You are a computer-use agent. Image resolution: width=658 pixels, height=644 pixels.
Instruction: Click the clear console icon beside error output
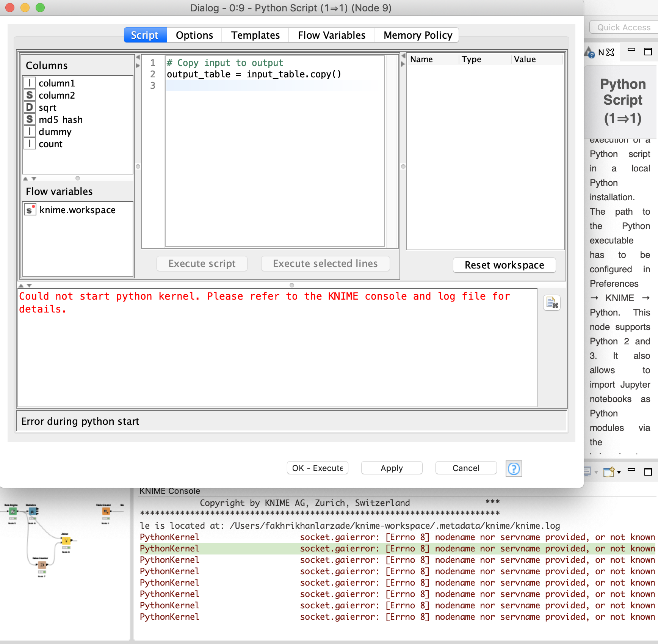552,303
